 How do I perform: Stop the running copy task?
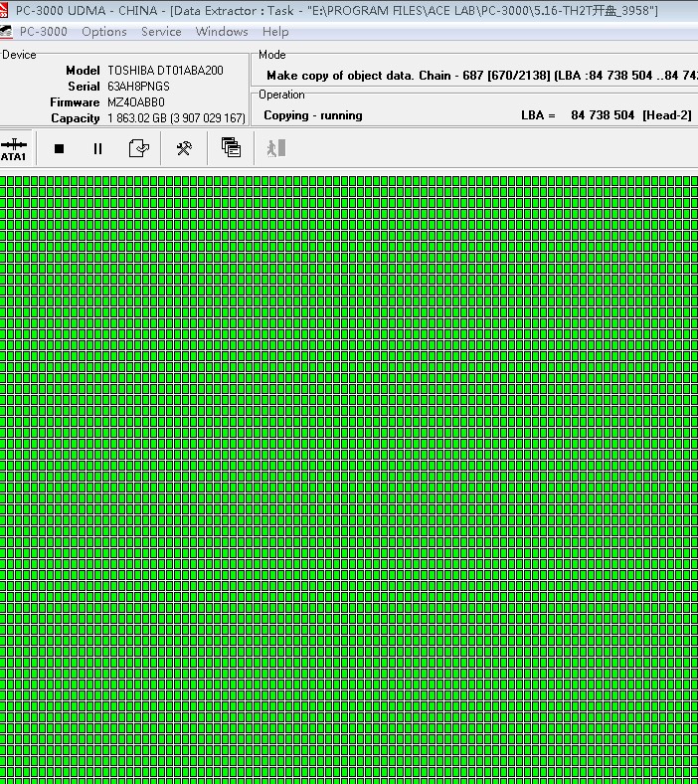[x=59, y=149]
